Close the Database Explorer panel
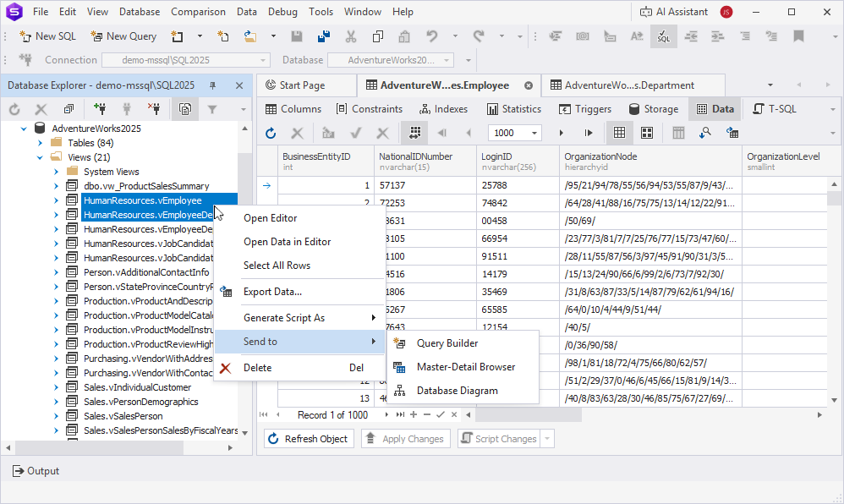 [239, 85]
